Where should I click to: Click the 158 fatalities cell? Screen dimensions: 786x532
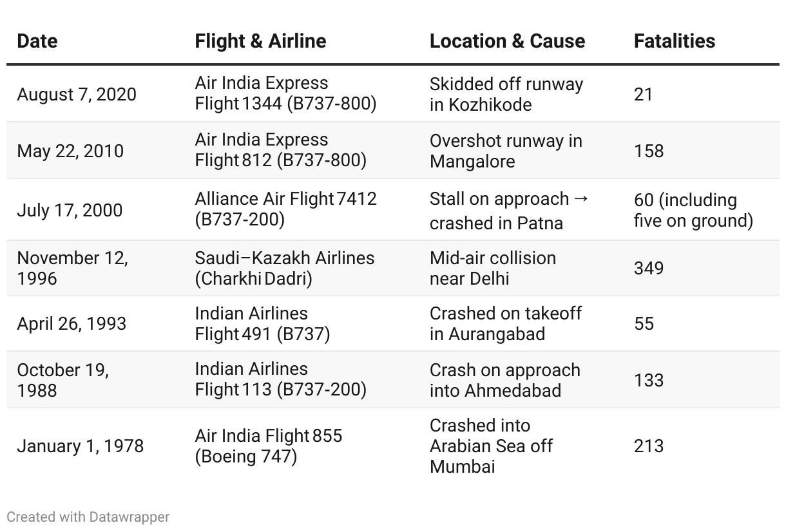click(649, 151)
